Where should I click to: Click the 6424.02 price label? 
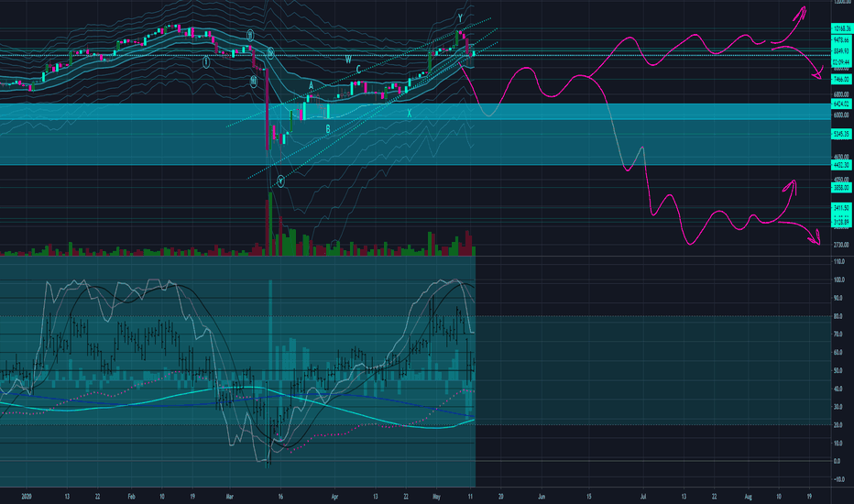click(x=841, y=104)
